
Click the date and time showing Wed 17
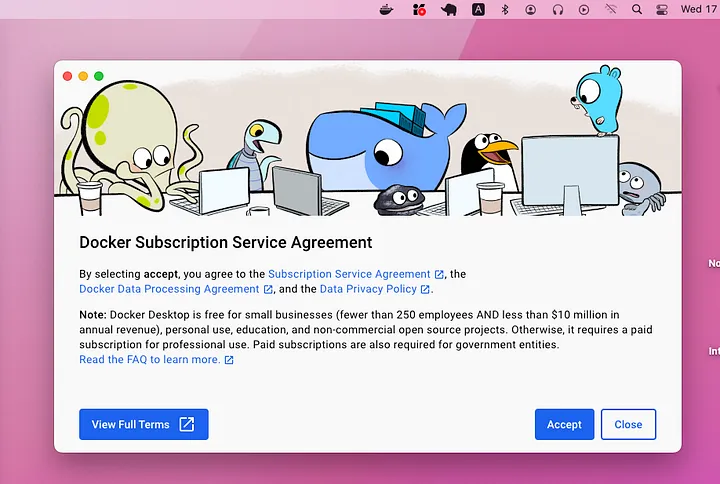pos(700,9)
